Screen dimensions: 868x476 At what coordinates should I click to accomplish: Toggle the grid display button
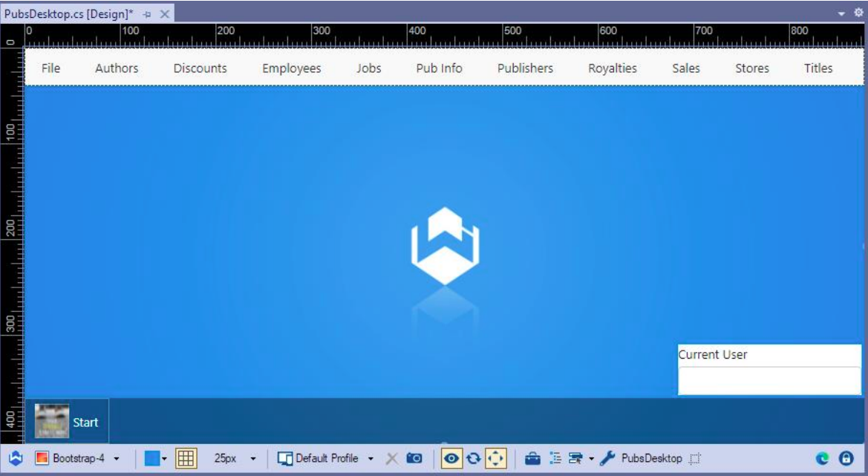click(186, 458)
